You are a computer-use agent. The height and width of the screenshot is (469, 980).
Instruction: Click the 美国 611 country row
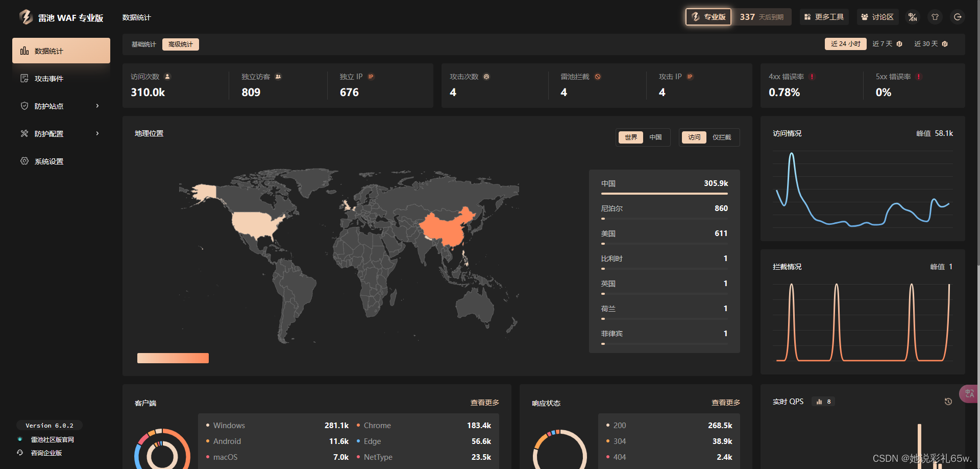(x=665, y=236)
